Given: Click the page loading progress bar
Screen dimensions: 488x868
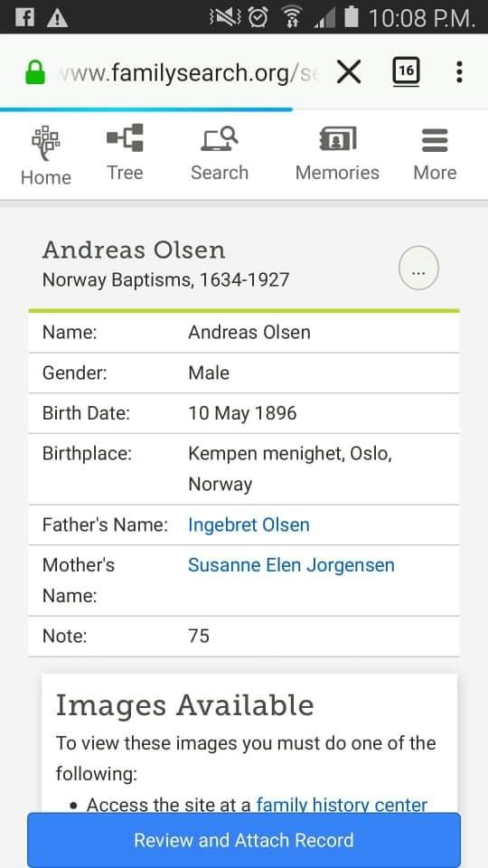Looking at the screenshot, I should pyautogui.click(x=146, y=109).
